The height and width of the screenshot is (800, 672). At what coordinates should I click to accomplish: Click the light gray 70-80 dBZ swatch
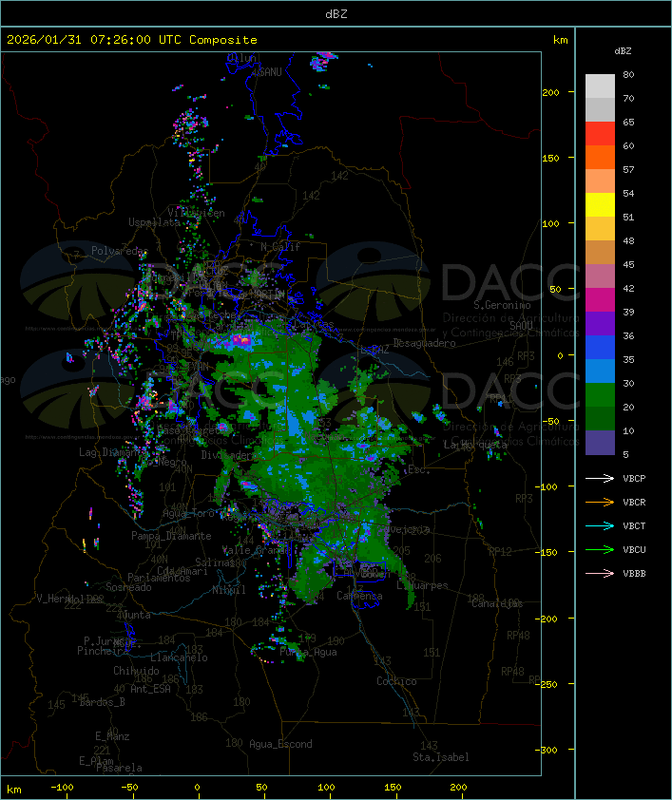click(600, 86)
